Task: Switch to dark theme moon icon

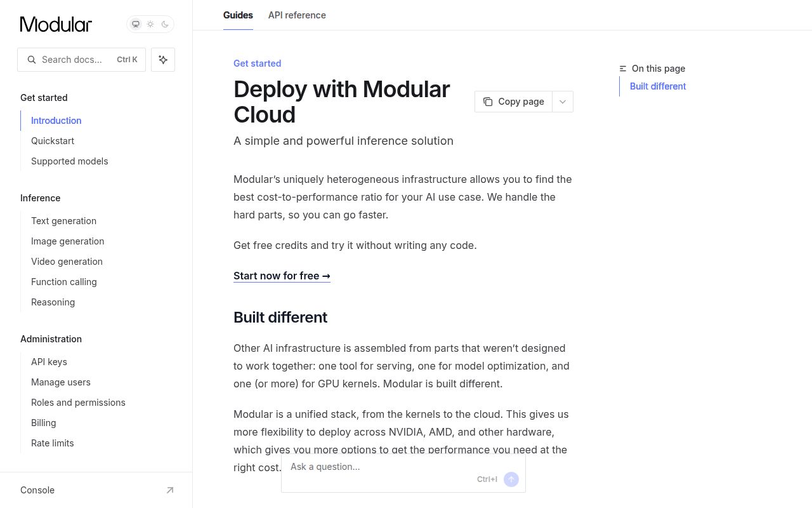Action: (165, 24)
